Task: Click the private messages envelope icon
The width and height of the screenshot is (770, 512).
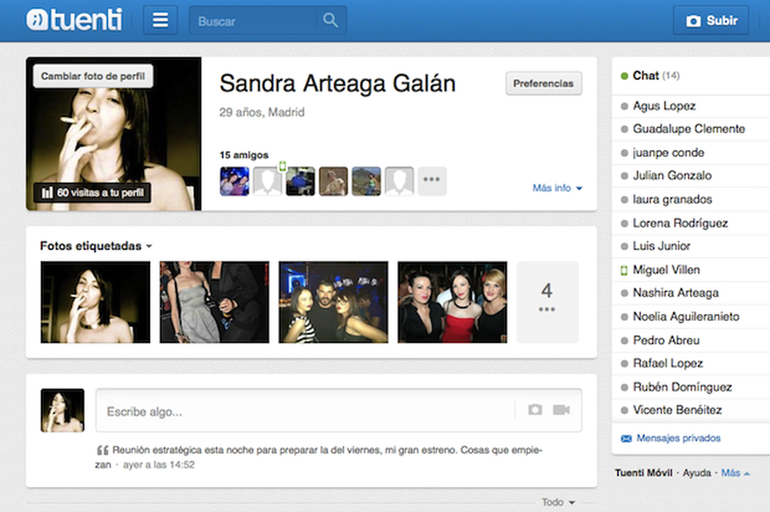Action: [626, 438]
